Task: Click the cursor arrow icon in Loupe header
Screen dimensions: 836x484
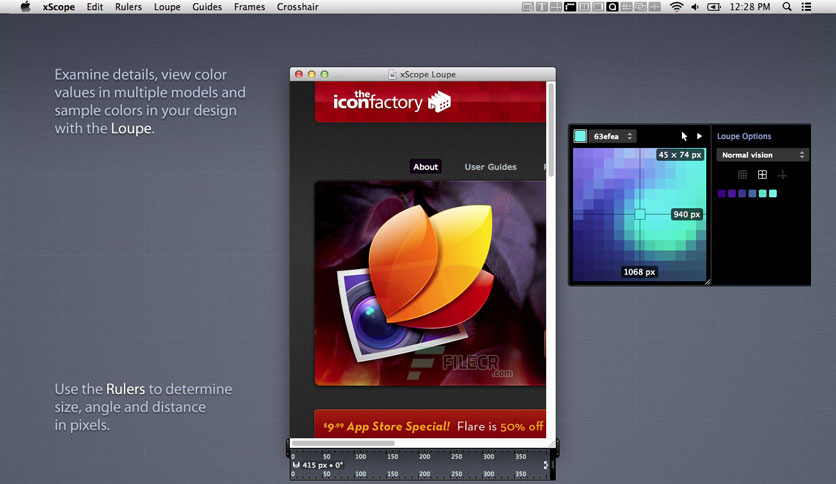Action: 684,136
